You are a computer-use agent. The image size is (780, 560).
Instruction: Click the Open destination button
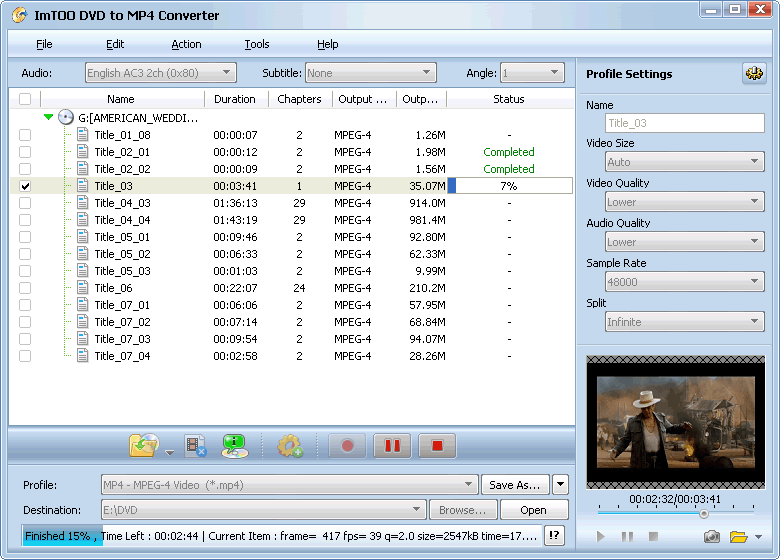533,510
